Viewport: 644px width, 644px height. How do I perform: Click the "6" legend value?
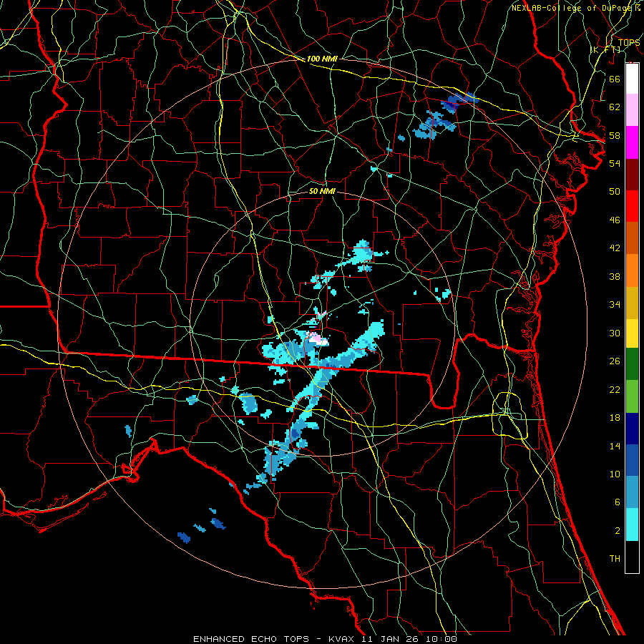(617, 502)
